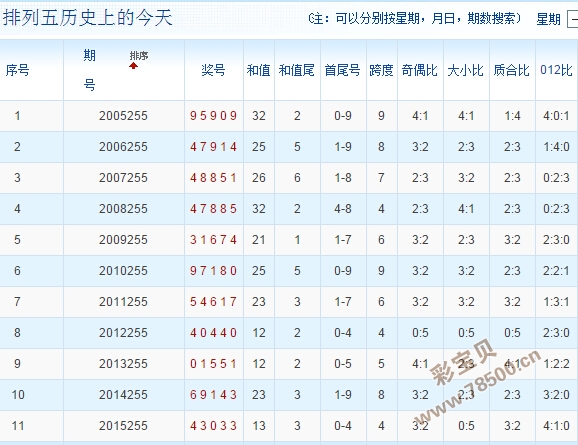Click the 奇偶比 column header

pyautogui.click(x=420, y=70)
